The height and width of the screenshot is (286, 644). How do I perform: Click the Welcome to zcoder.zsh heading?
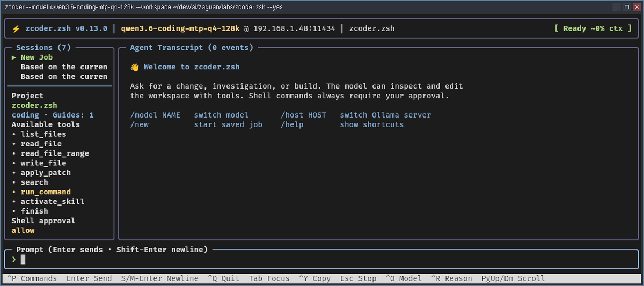click(192, 67)
